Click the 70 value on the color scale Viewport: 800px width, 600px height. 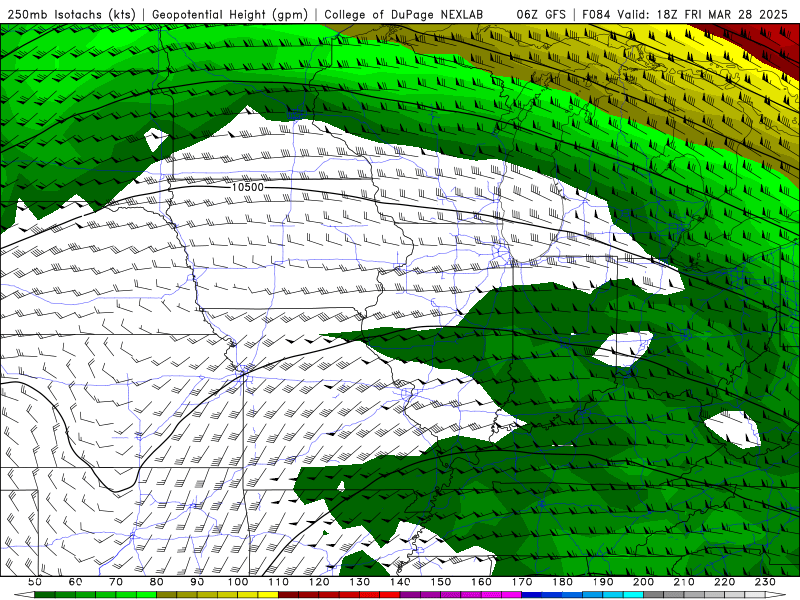[116, 582]
